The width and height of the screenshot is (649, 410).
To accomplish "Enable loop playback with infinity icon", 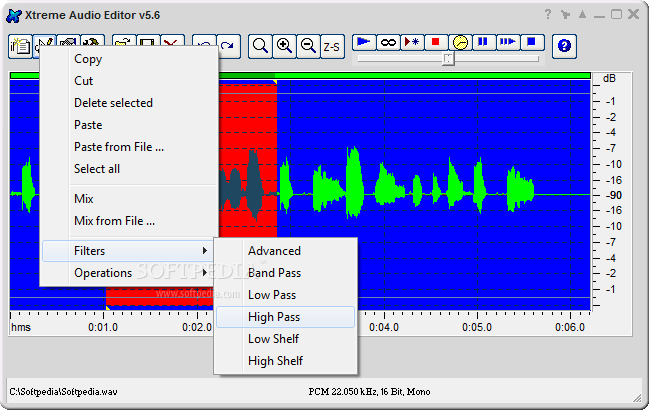I will tap(388, 42).
